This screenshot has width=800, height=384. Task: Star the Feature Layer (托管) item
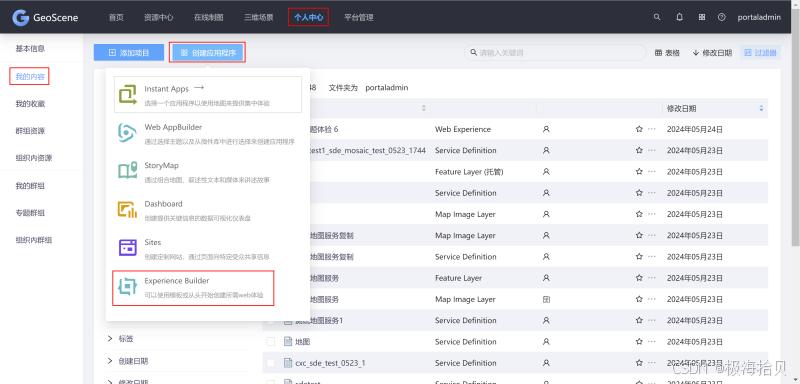tap(639, 172)
